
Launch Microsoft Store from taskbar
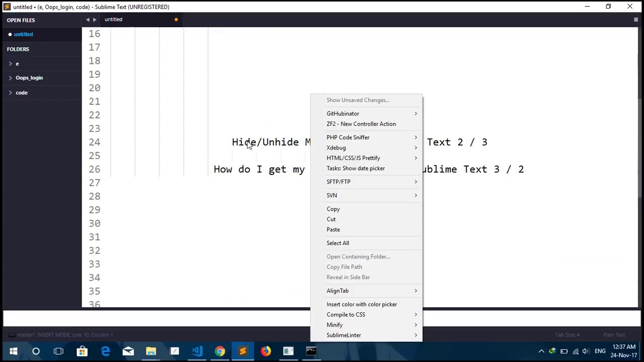(82, 351)
